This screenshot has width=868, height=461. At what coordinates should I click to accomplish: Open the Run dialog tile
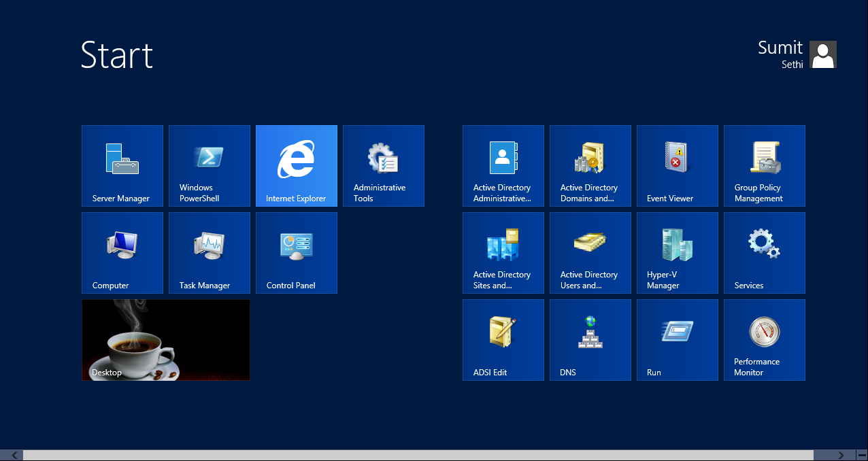(x=677, y=339)
